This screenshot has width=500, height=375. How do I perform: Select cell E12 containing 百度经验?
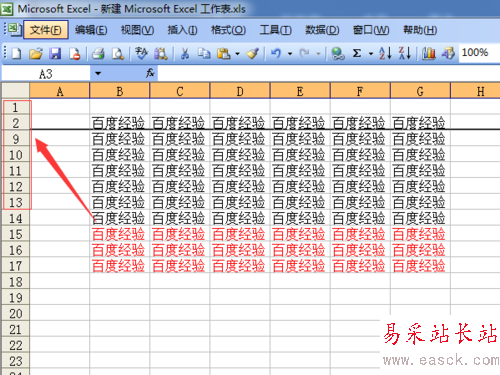coord(300,186)
